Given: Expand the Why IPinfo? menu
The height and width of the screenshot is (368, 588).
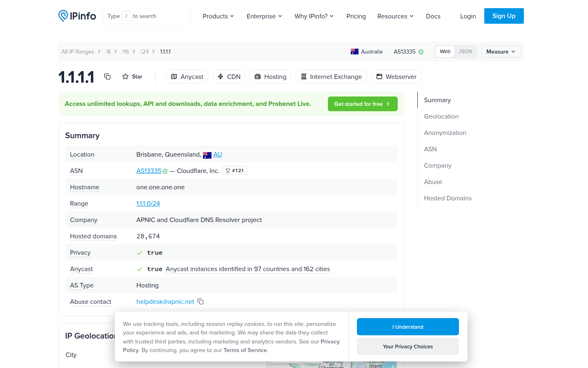Looking at the screenshot, I should [x=314, y=16].
